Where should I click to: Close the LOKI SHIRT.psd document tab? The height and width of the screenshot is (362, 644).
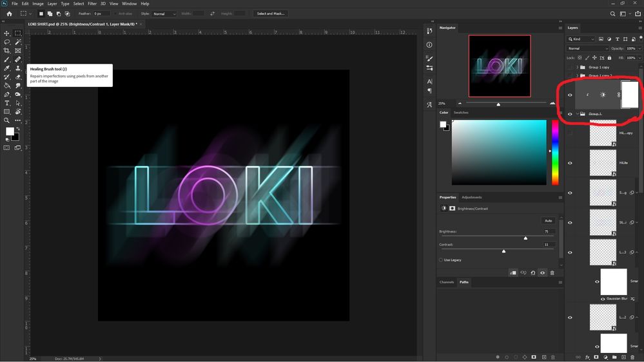(x=141, y=24)
